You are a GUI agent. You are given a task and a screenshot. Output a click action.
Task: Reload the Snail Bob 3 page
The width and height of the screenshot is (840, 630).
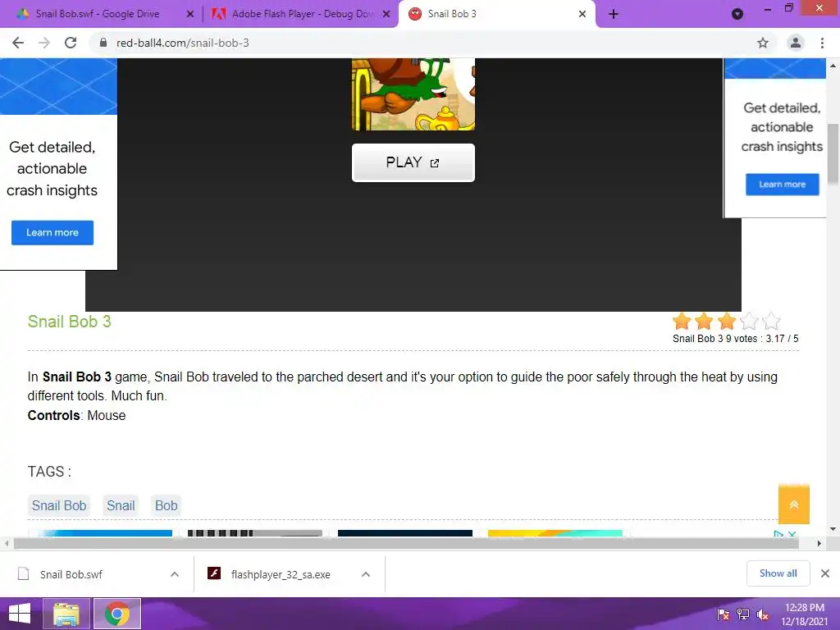click(71, 43)
